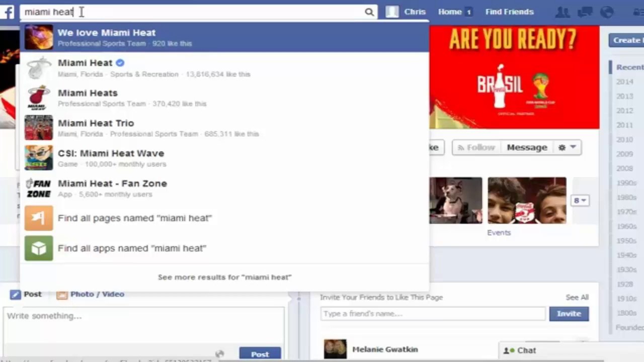Jump to 2008 on timeline

coord(625,168)
